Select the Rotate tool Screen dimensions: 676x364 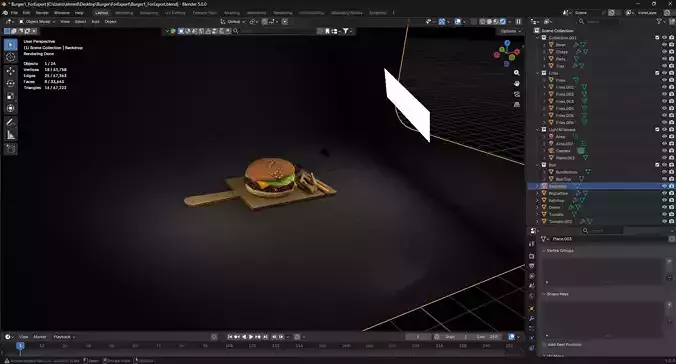pos(11,84)
